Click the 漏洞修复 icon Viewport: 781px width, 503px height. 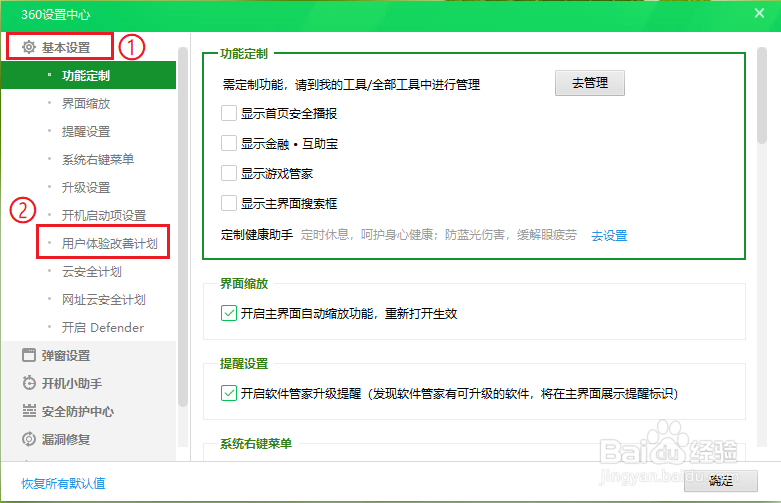[x=29, y=439]
